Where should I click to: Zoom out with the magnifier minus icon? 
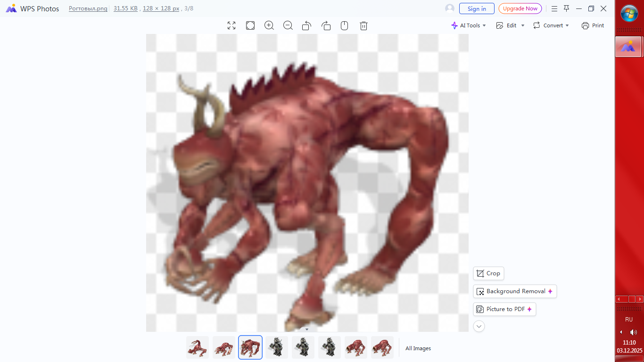288,25
